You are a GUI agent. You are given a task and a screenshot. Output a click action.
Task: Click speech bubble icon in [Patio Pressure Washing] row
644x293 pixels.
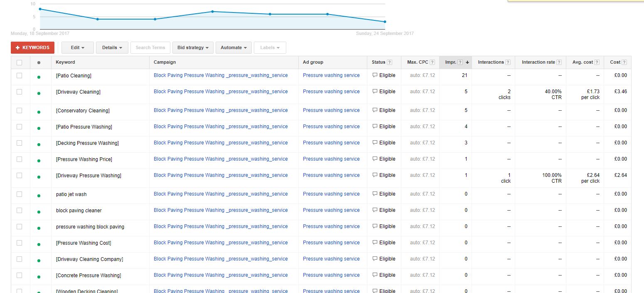click(375, 127)
